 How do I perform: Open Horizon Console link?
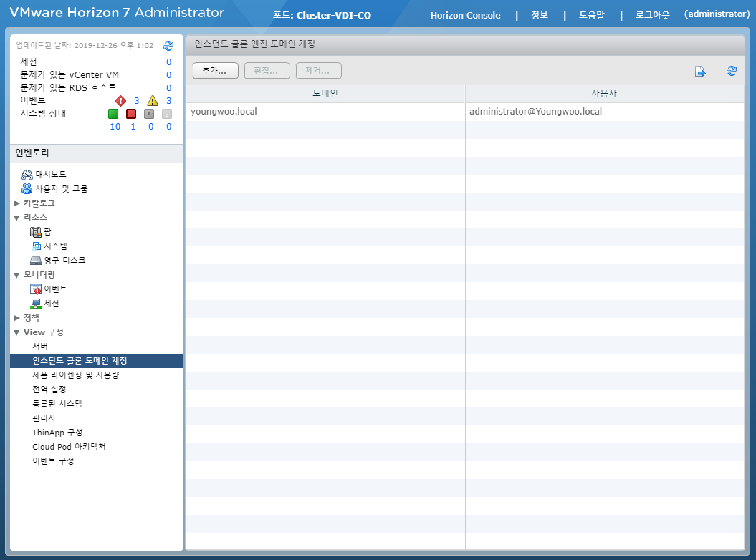pyautogui.click(x=465, y=16)
